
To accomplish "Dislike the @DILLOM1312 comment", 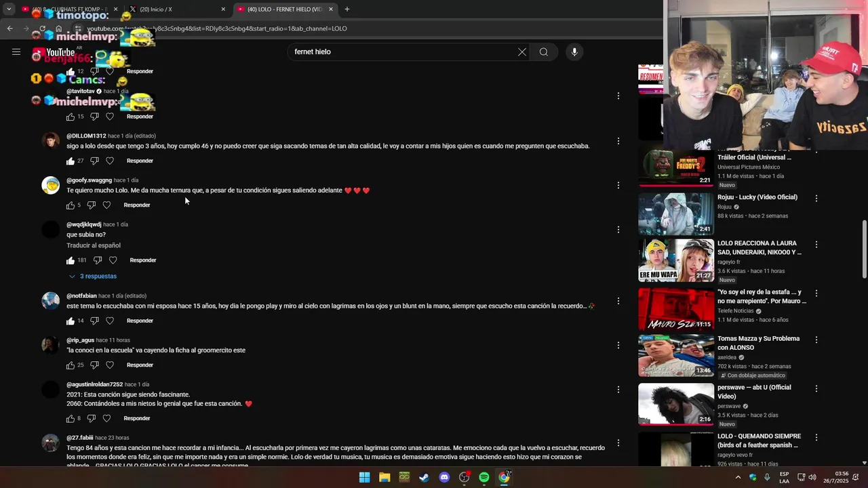I will 94,161.
